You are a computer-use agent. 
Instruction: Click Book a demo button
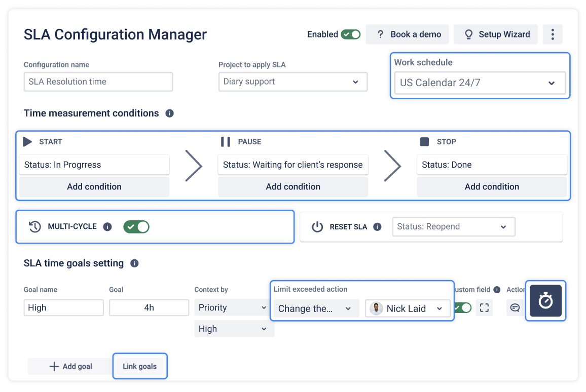(408, 34)
